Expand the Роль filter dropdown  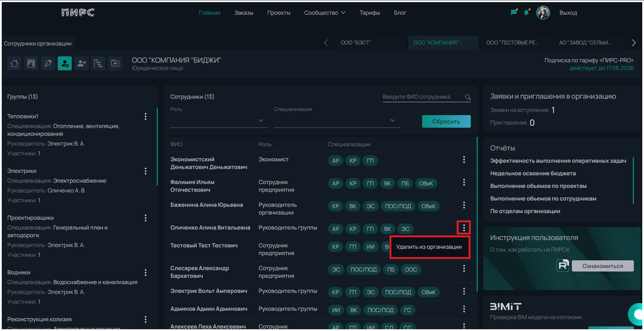(x=219, y=120)
